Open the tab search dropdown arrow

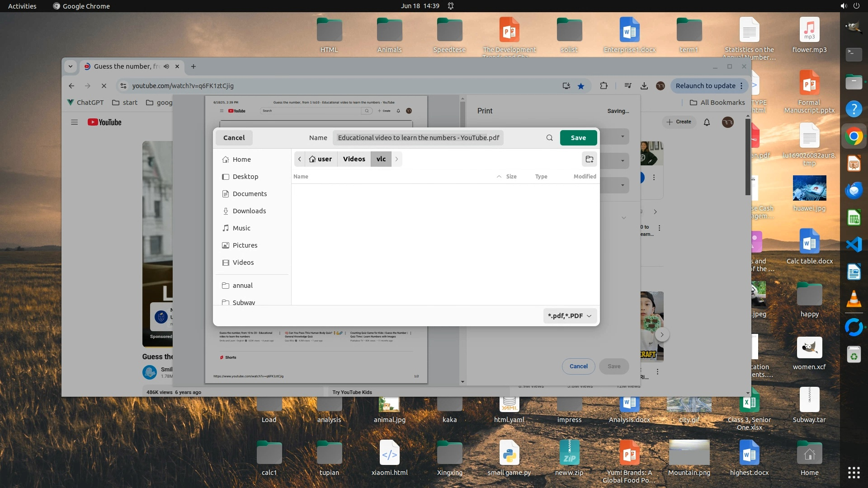click(71, 66)
